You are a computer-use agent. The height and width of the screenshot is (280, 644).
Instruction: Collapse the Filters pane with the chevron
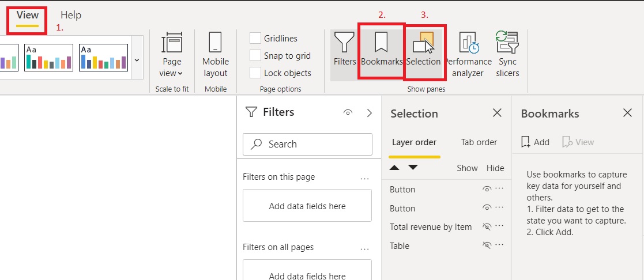tap(370, 113)
